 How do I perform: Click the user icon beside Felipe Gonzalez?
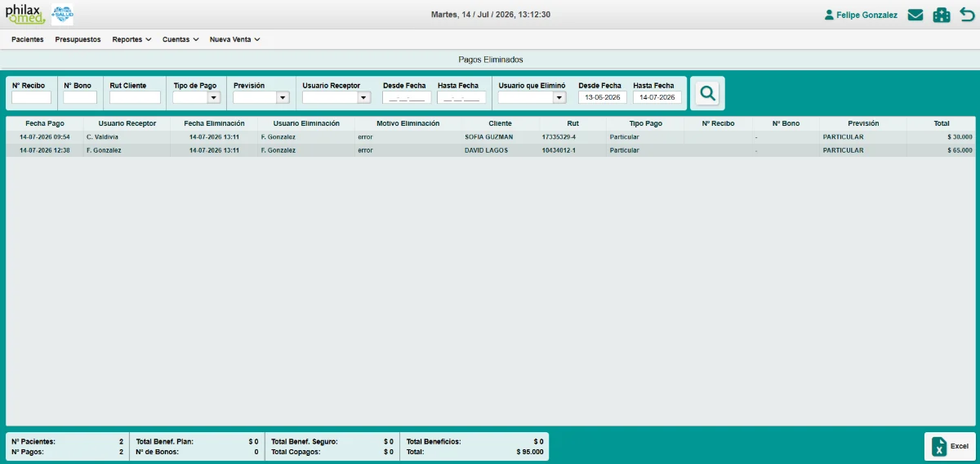pos(829,15)
